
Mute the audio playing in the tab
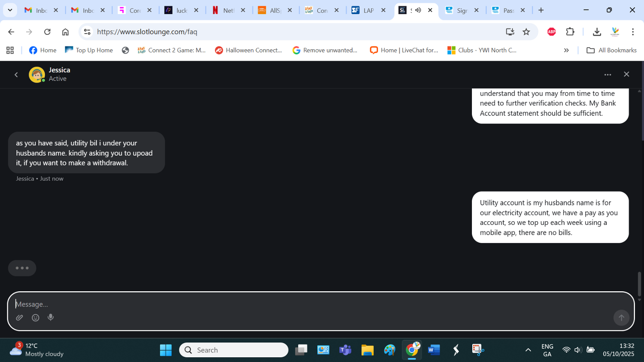418,10
